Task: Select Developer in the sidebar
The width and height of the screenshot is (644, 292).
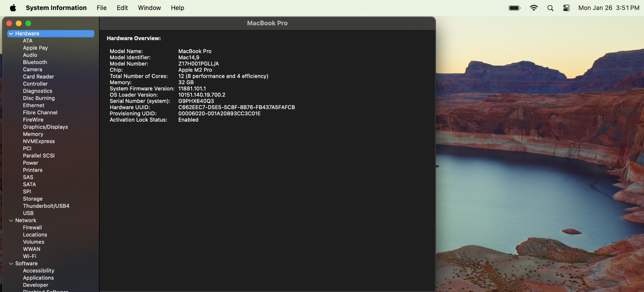Action: coord(36,285)
